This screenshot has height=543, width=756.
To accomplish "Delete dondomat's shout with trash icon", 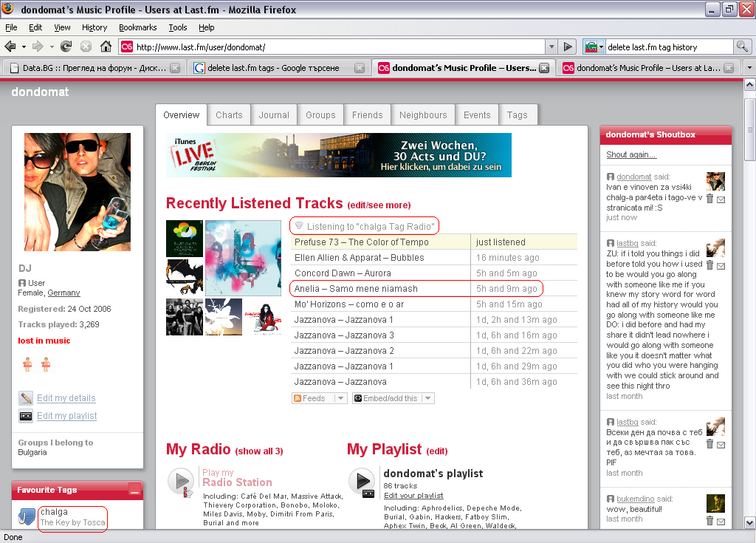I will [710, 198].
